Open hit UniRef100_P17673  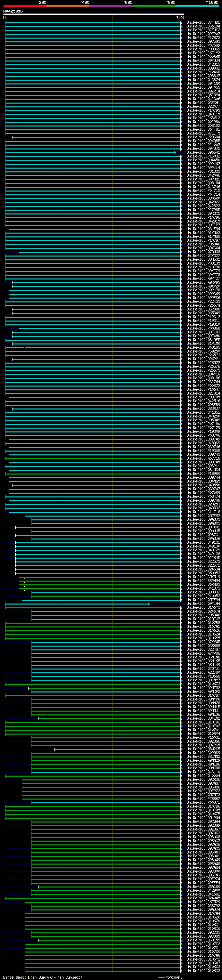coord(203,38)
